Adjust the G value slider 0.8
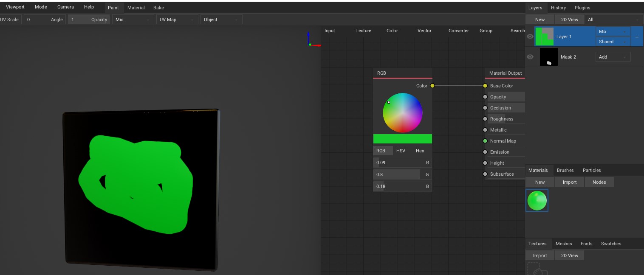644x275 pixels. point(403,174)
